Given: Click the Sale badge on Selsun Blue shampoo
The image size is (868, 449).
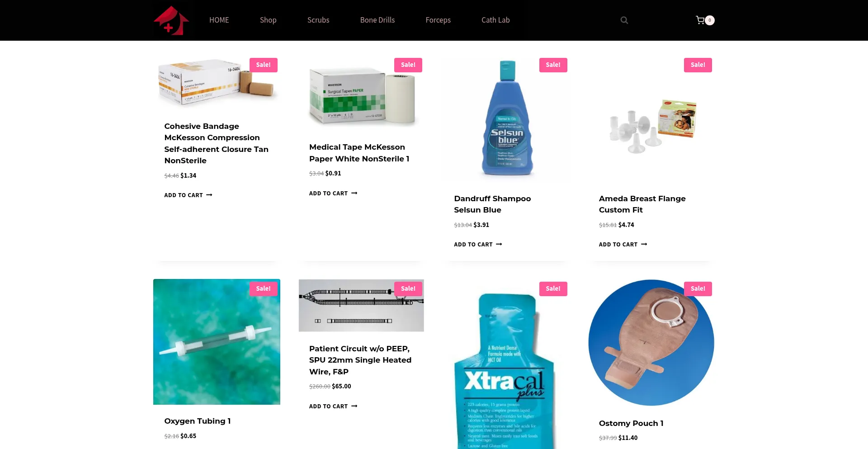Looking at the screenshot, I should (x=553, y=65).
